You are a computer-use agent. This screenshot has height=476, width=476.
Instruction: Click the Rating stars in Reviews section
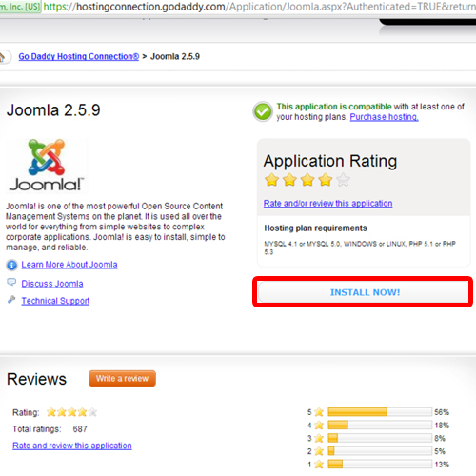click(x=71, y=412)
